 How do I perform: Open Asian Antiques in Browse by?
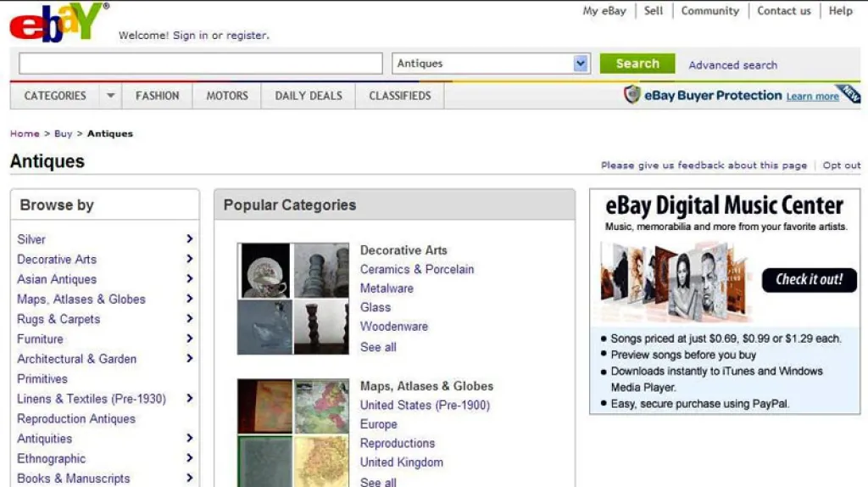tap(57, 279)
